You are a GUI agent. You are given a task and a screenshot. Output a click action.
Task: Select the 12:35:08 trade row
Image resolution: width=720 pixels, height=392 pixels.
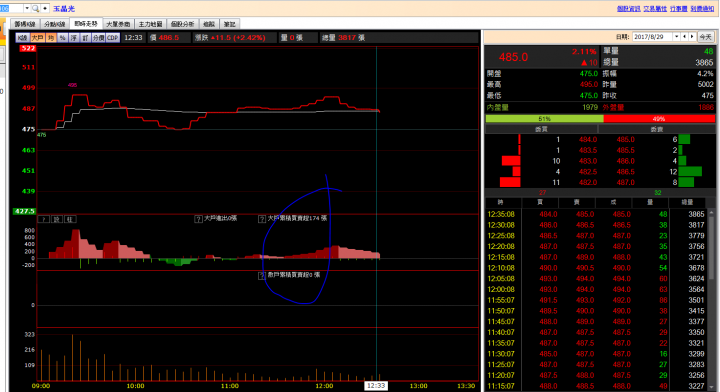[596, 214]
